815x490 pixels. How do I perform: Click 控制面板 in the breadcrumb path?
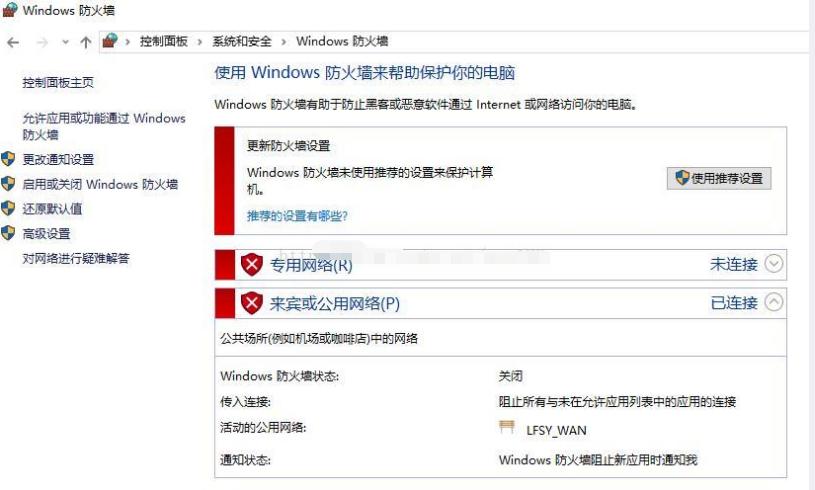pos(164,42)
